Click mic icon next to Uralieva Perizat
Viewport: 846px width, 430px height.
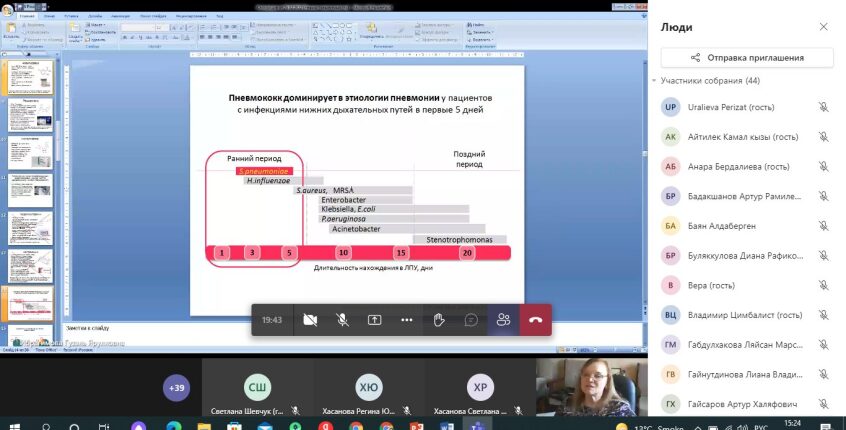823,108
